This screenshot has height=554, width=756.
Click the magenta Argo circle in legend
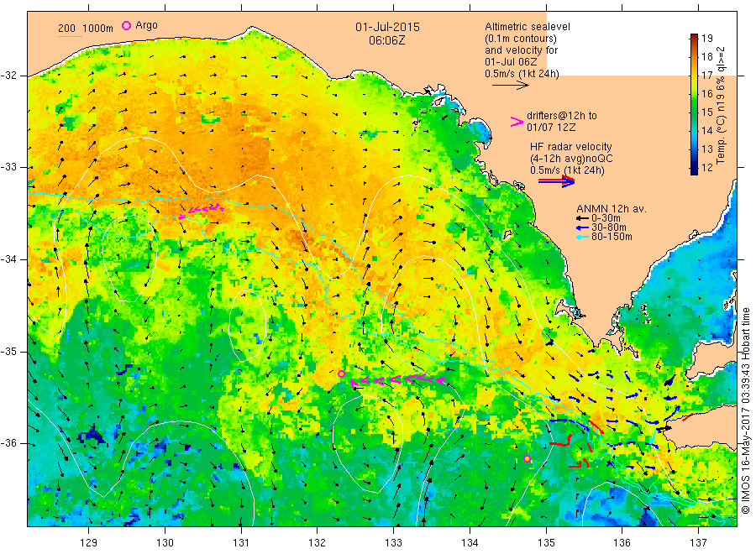126,25
